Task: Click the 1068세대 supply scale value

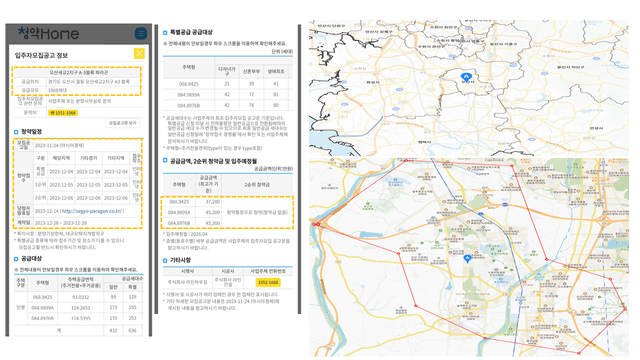Action: [56, 90]
